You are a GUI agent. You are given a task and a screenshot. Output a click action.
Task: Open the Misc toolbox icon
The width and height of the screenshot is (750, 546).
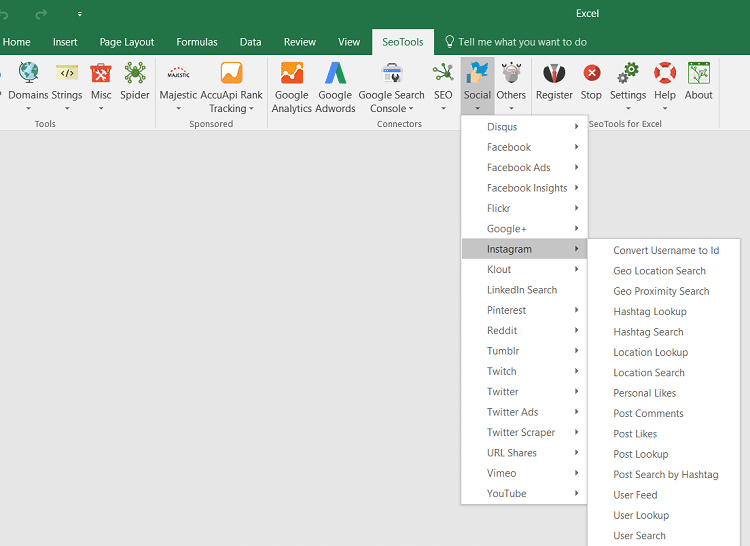point(101,73)
